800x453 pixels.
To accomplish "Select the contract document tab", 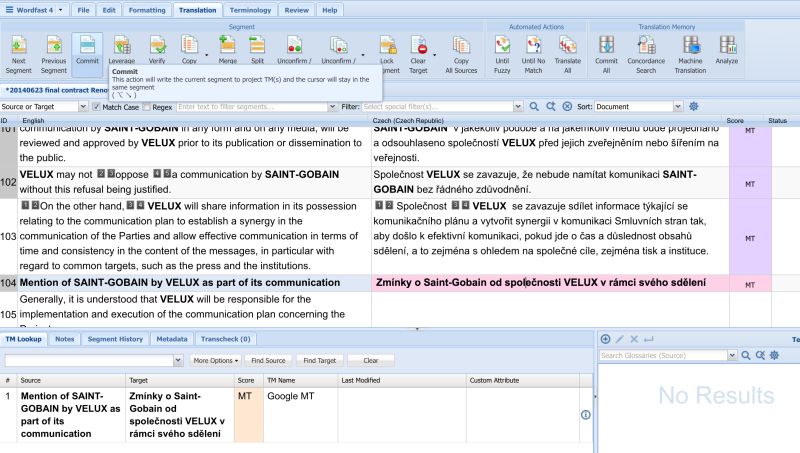I will tap(55, 90).
